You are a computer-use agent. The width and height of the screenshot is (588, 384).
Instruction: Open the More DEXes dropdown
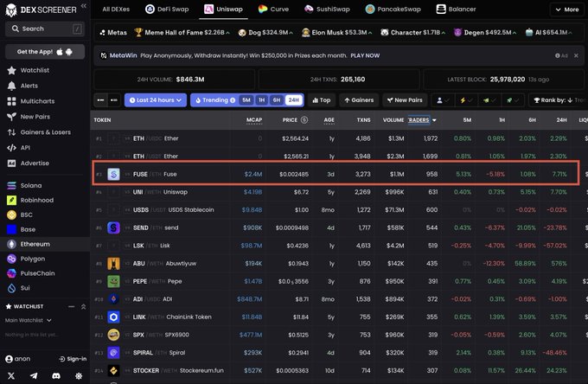[567, 10]
